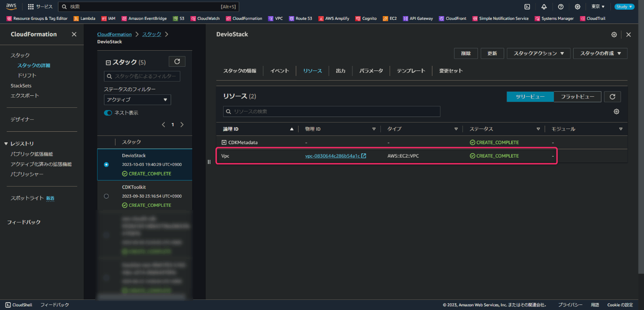Open S3 bookmark in favorites bar
644x310 pixels.
[x=179, y=18]
